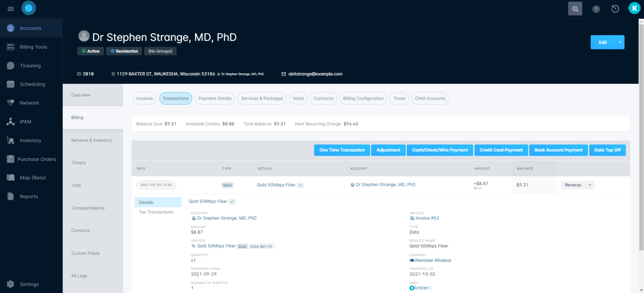
Task: Click the Inventory cart icon
Action: (11, 140)
